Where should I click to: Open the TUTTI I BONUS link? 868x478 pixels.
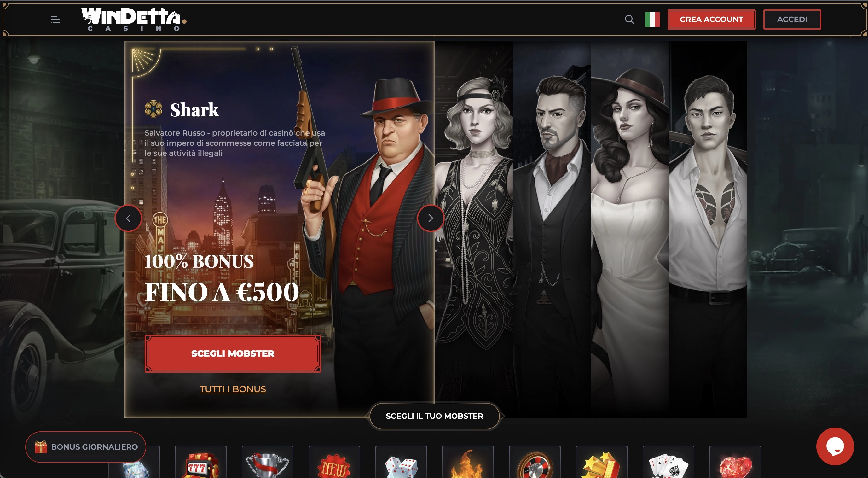point(233,389)
